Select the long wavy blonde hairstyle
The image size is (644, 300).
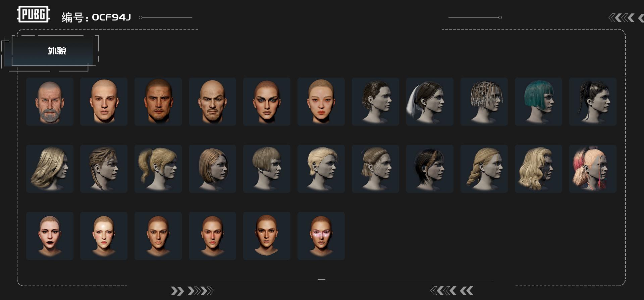coord(538,169)
